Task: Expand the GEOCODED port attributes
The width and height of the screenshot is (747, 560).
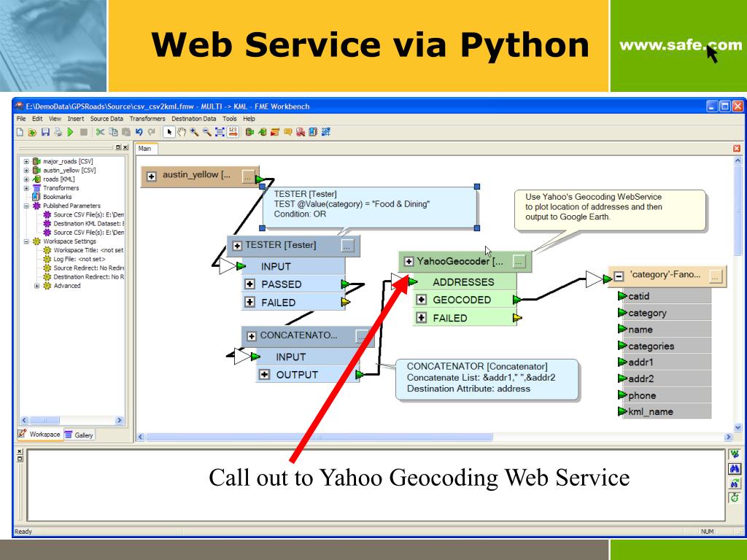Action: pos(421,300)
